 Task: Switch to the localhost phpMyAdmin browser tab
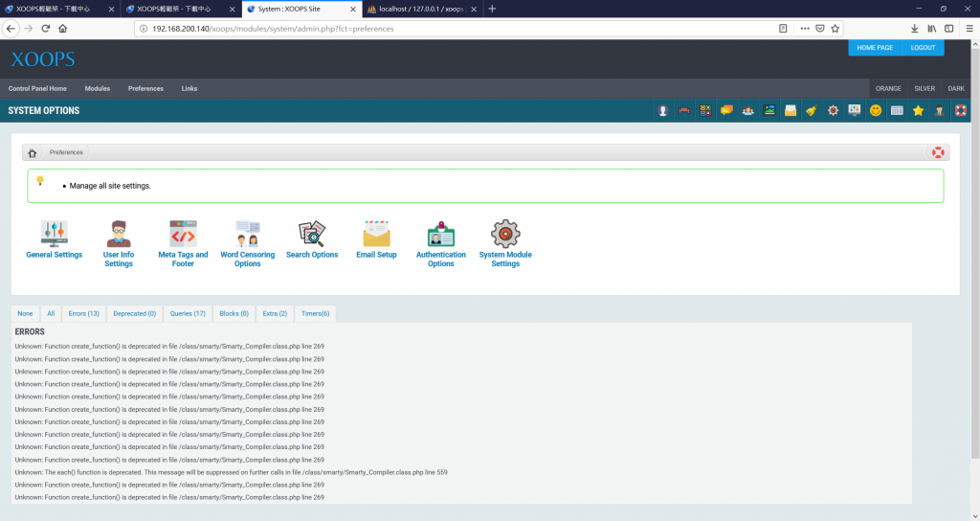pos(422,9)
